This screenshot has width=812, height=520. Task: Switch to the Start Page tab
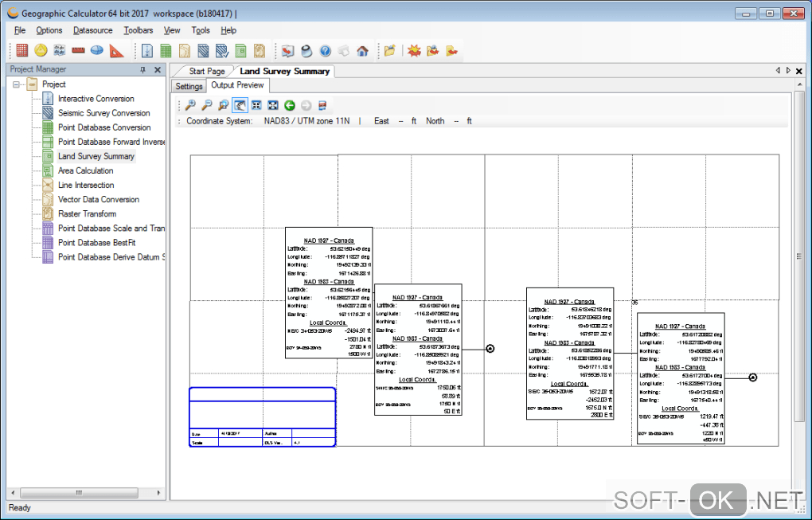pos(207,72)
